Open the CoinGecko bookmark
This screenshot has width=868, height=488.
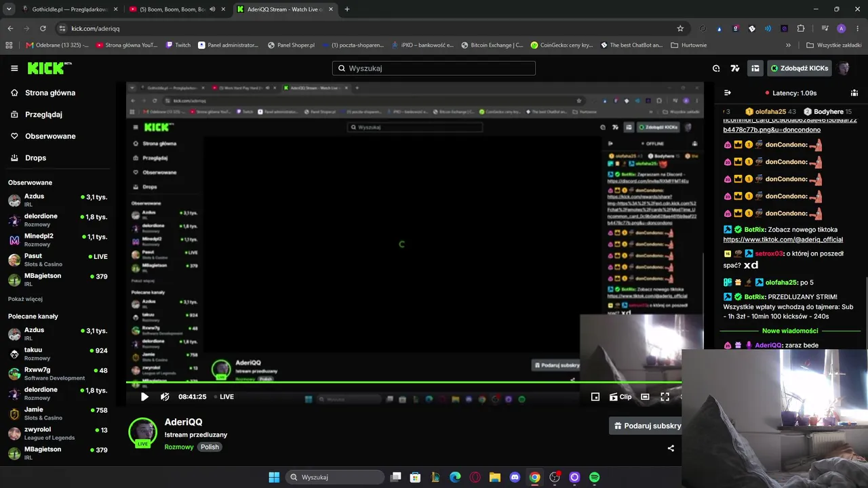[561, 45]
